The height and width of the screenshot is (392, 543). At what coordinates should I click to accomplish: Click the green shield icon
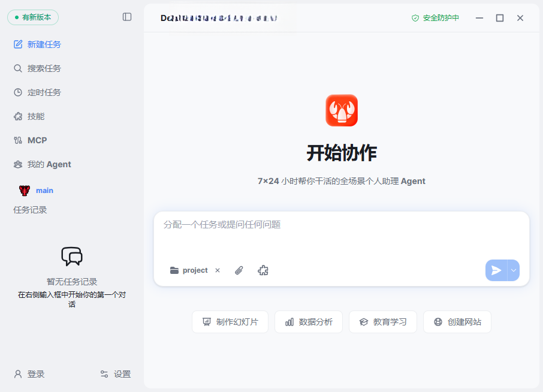tap(415, 18)
